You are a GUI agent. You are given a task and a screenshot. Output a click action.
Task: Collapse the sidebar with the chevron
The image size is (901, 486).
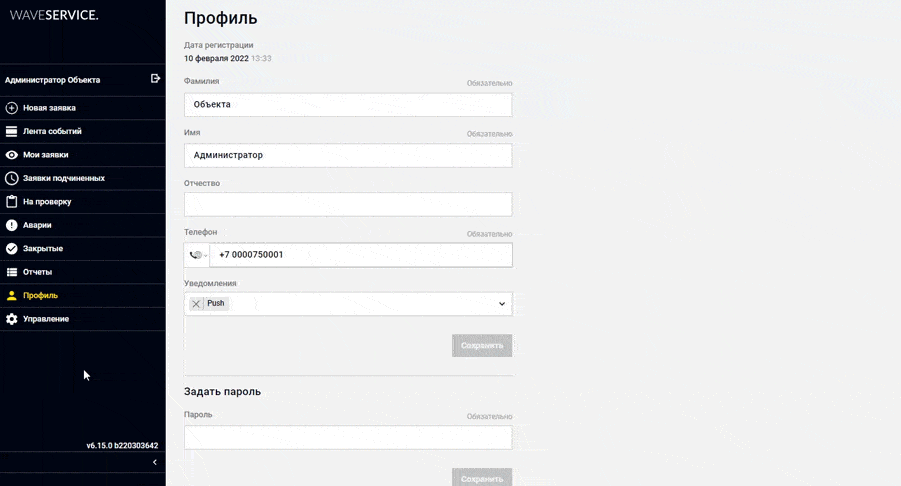point(154,462)
